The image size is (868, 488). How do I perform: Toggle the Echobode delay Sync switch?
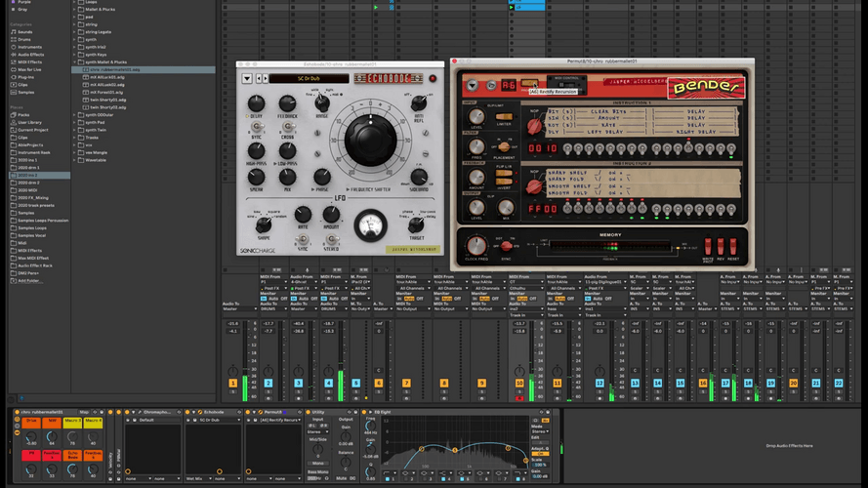coord(257,127)
